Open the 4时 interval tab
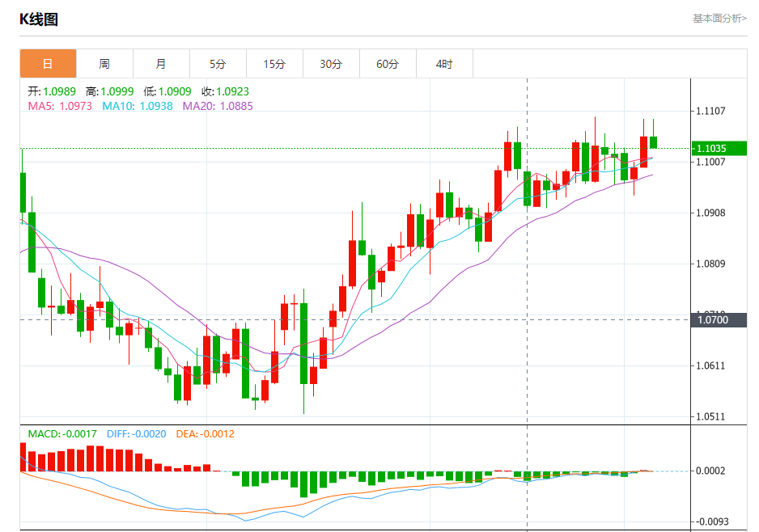 point(444,63)
